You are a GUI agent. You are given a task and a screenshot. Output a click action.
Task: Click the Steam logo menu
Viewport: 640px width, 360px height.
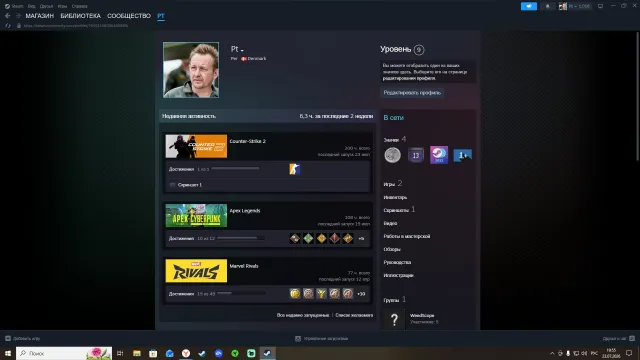click(14, 6)
